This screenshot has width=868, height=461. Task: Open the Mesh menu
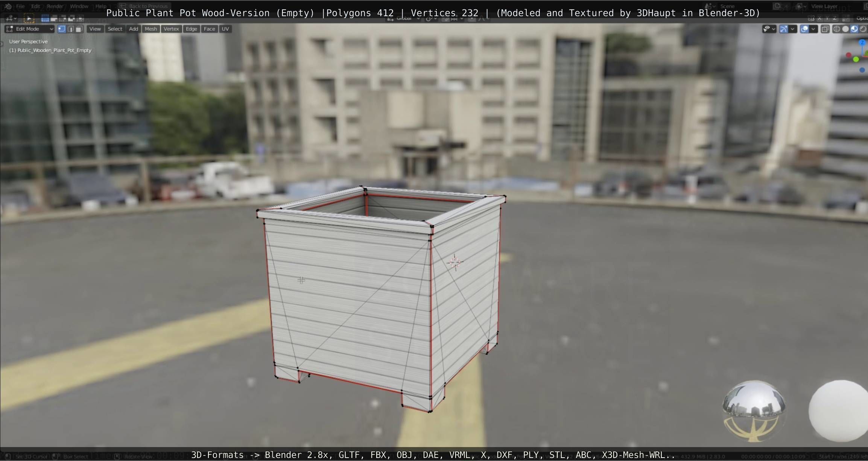151,29
